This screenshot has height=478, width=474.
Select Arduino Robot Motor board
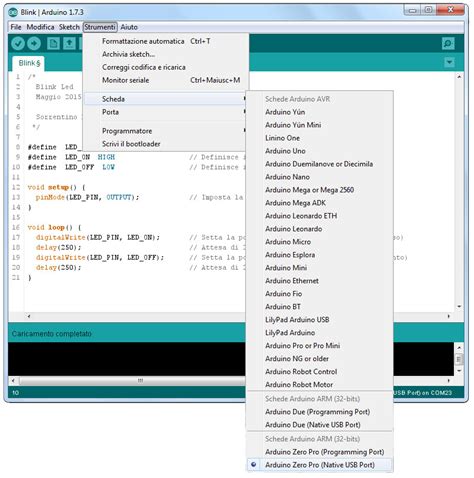320,385
